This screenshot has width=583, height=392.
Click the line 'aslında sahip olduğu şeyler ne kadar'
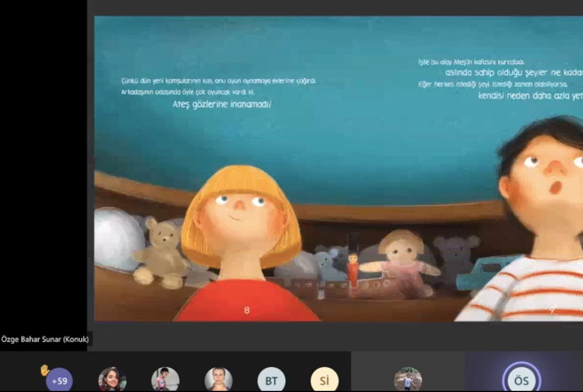[x=514, y=73]
